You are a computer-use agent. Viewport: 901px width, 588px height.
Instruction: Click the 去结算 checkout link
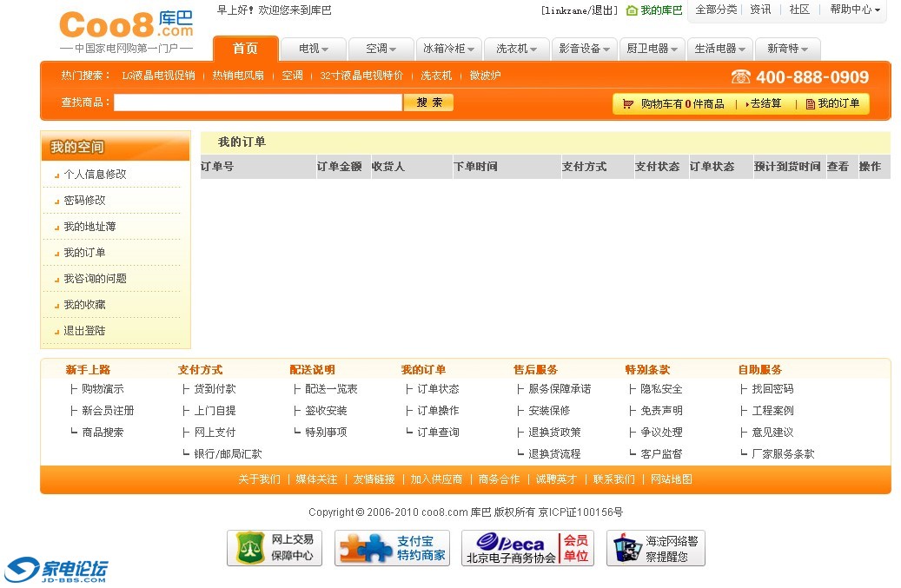pyautogui.click(x=765, y=104)
